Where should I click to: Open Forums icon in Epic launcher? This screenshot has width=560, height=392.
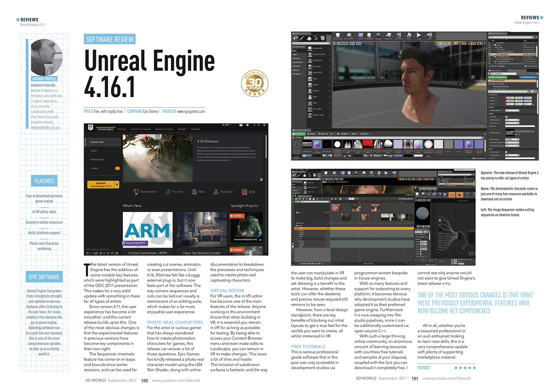pyautogui.click(x=168, y=192)
